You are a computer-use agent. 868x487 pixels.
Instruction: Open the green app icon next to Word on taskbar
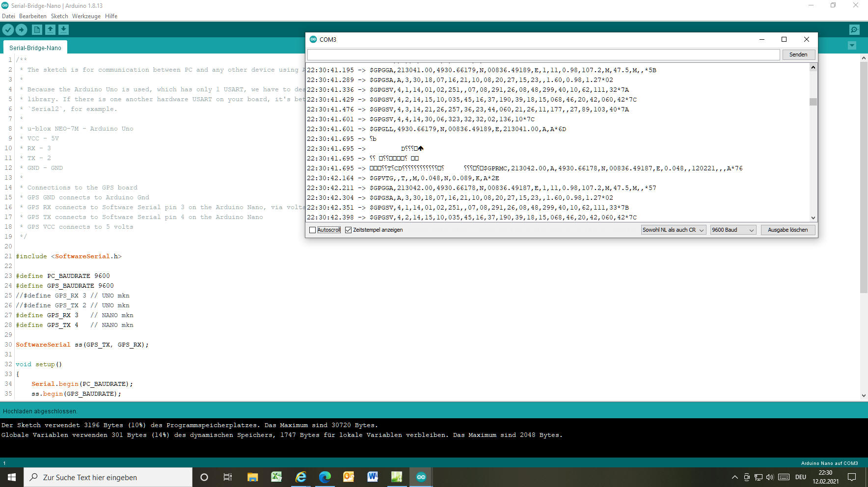[397, 477]
